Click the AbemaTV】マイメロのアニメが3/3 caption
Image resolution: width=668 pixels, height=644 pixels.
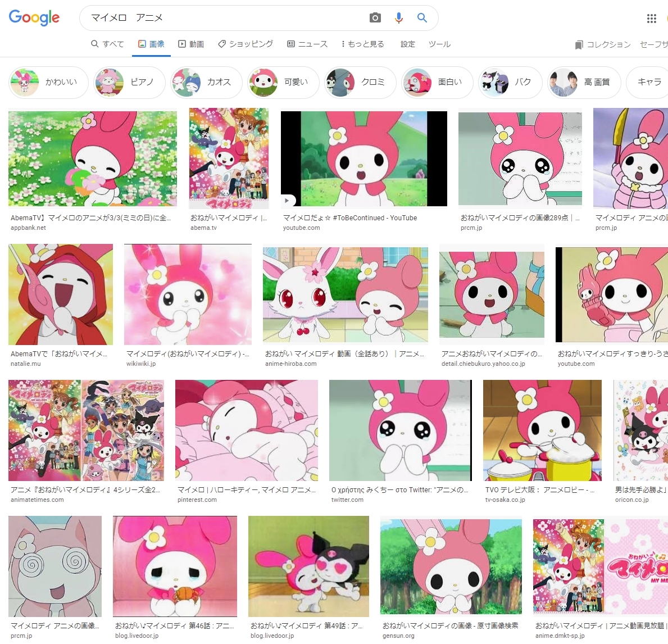[x=91, y=218]
